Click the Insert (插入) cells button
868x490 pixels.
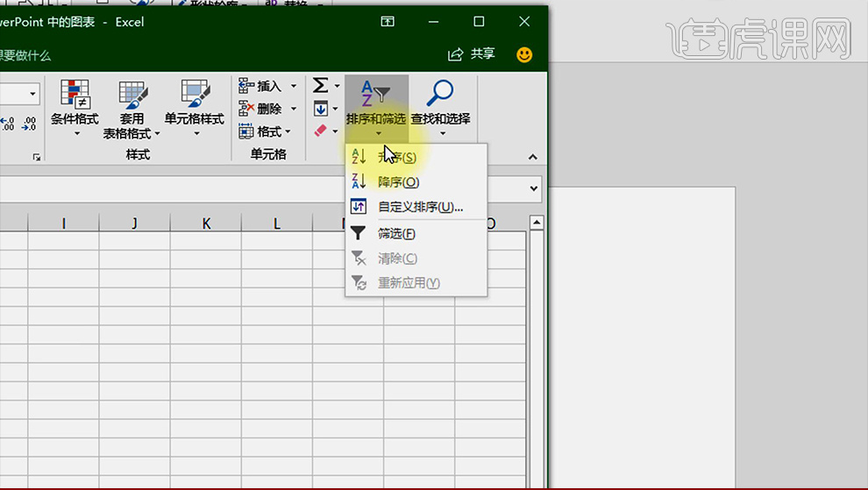click(260, 86)
